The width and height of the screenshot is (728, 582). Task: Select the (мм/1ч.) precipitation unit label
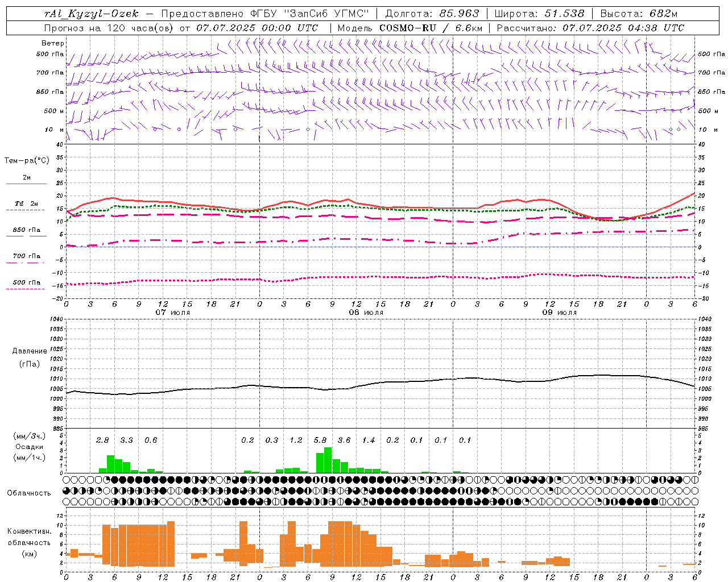pyautogui.click(x=30, y=458)
